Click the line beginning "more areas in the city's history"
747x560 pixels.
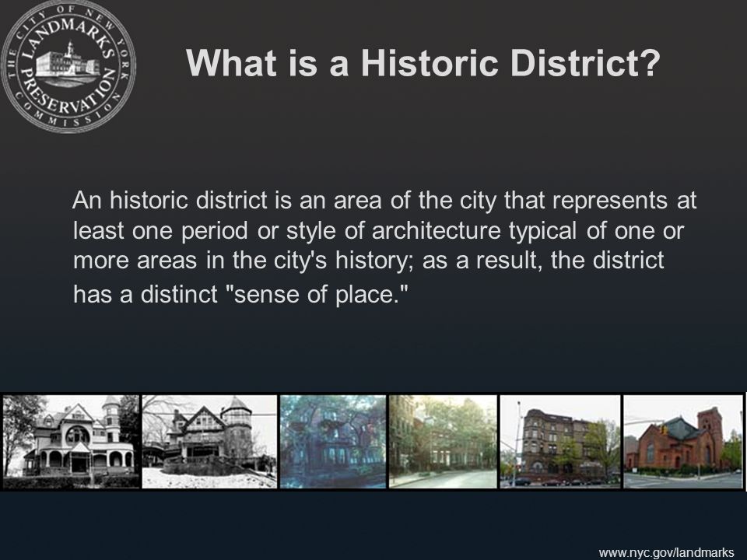click(x=368, y=261)
